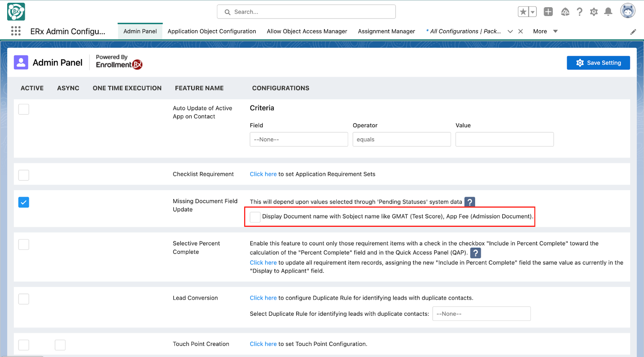
Task: Open the Select Duplicate Rule dropdown
Action: pos(481,314)
